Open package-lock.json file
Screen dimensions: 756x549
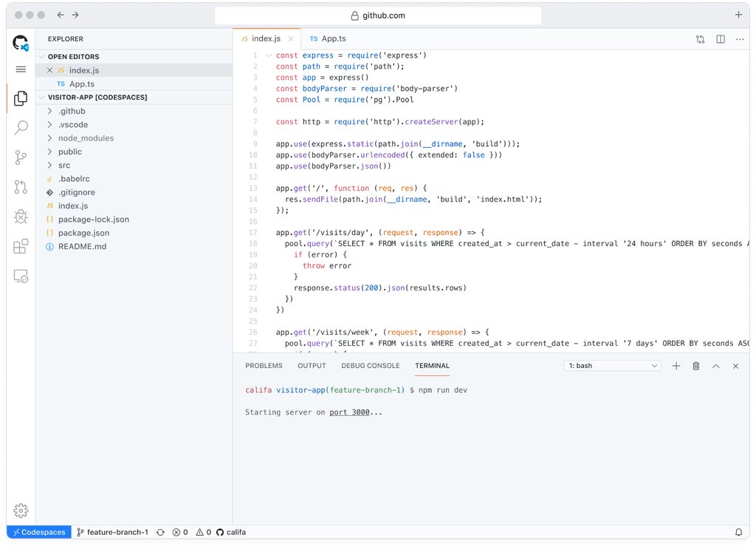click(x=134, y=219)
